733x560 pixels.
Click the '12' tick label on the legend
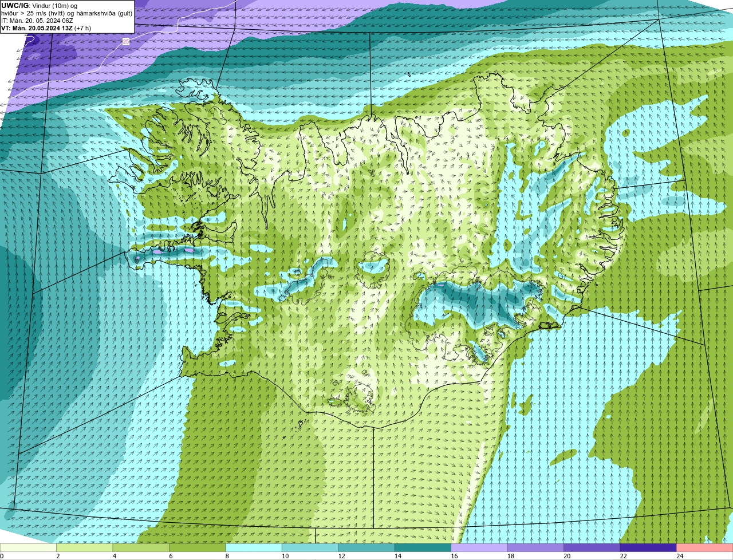pyautogui.click(x=341, y=556)
